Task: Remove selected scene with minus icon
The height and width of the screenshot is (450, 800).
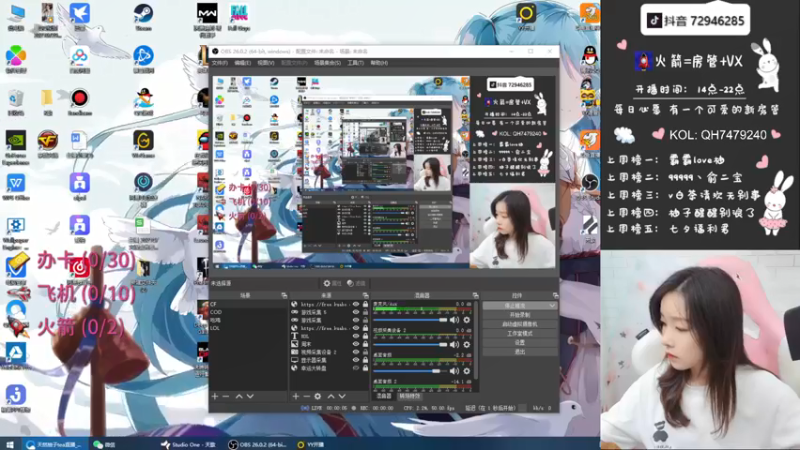Action: tap(226, 396)
